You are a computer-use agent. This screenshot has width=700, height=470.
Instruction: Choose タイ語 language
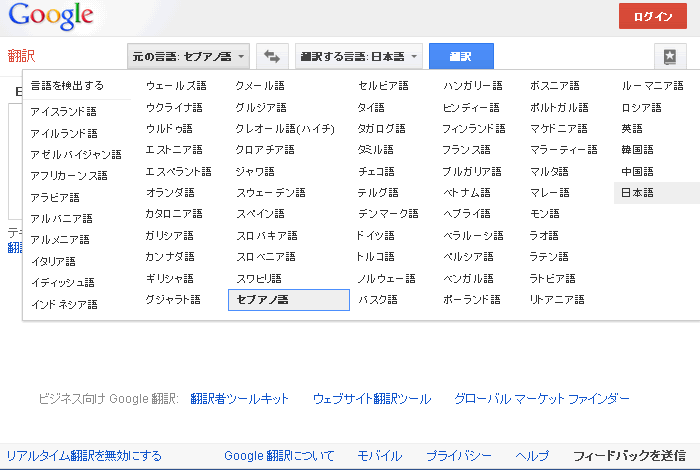(x=371, y=108)
